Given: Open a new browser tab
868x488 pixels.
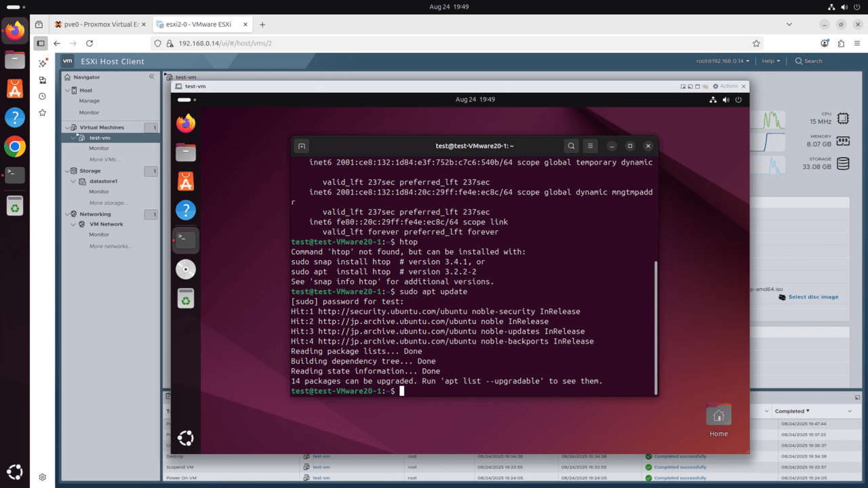Looking at the screenshot, I should (262, 24).
